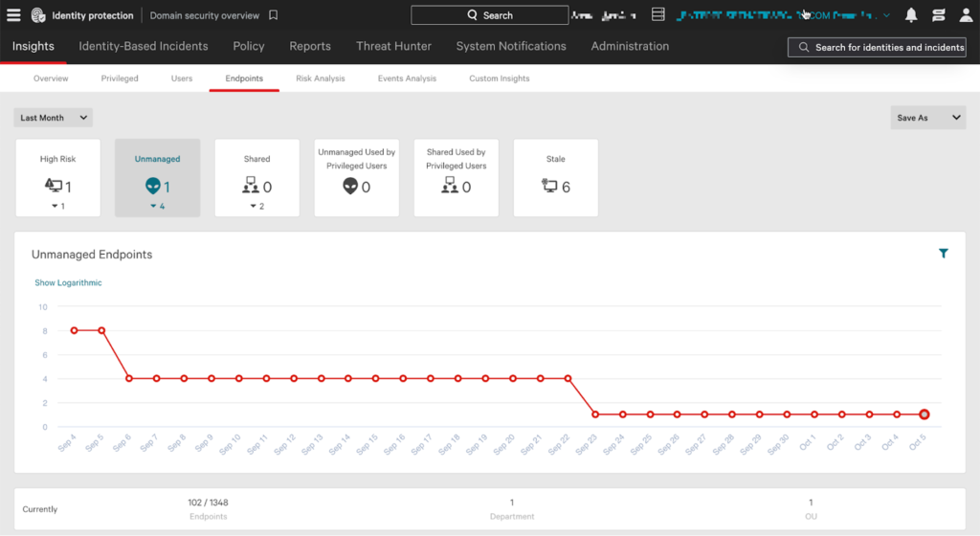Switch to the Risk Analysis tab
Screen dimensions: 980x536
coord(321,78)
